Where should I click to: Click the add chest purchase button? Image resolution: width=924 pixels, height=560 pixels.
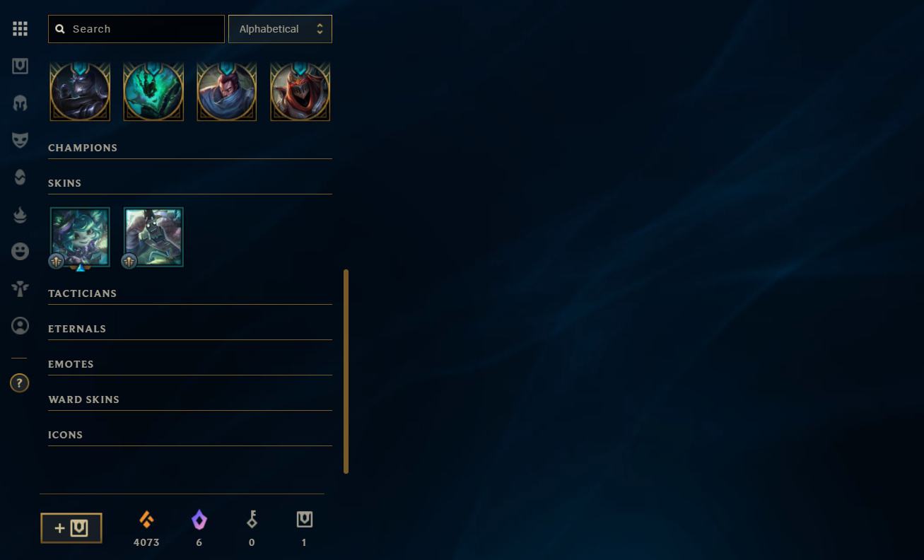click(71, 528)
